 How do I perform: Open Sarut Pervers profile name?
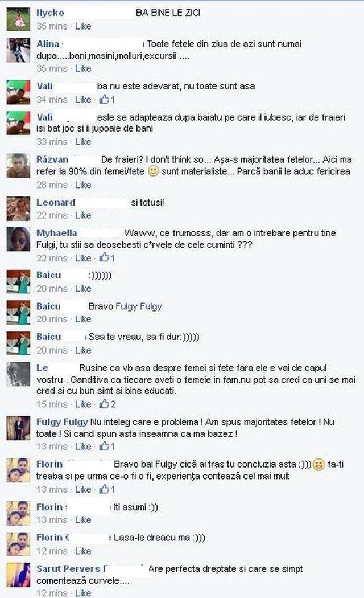(68, 568)
